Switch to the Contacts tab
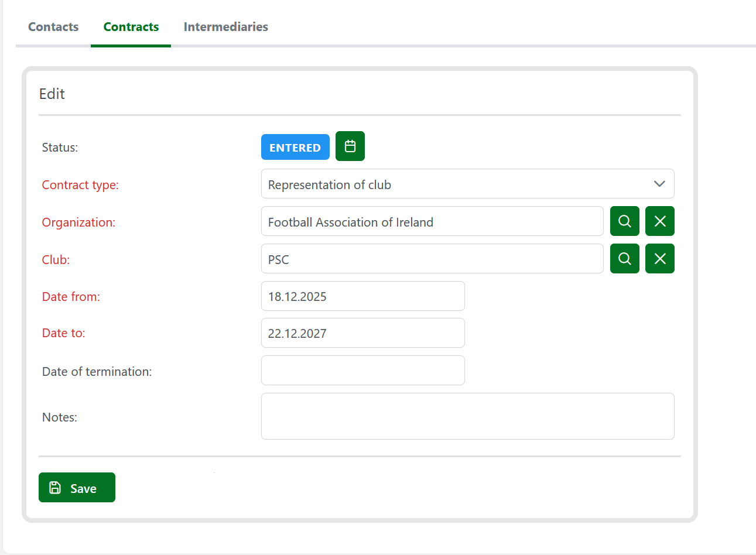Screen dimensions: 756x555 click(x=53, y=27)
